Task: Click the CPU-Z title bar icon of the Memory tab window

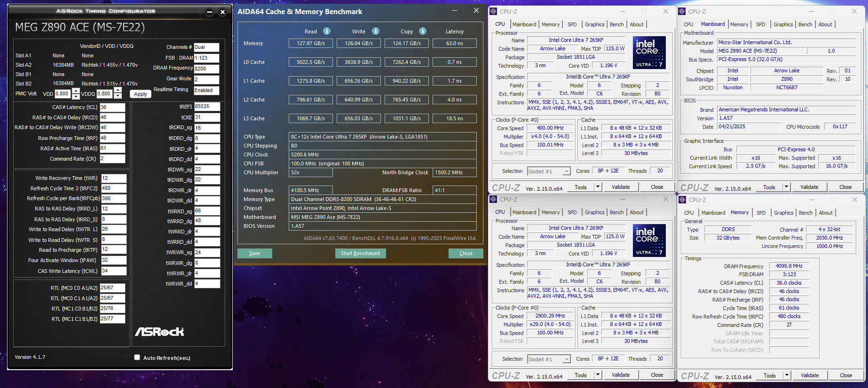Action: coord(683,200)
